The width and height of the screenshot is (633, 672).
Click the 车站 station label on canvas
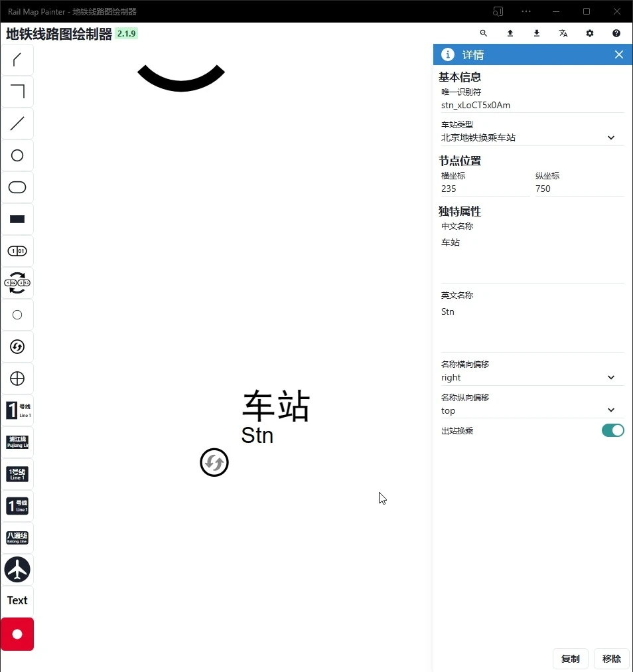coord(276,406)
